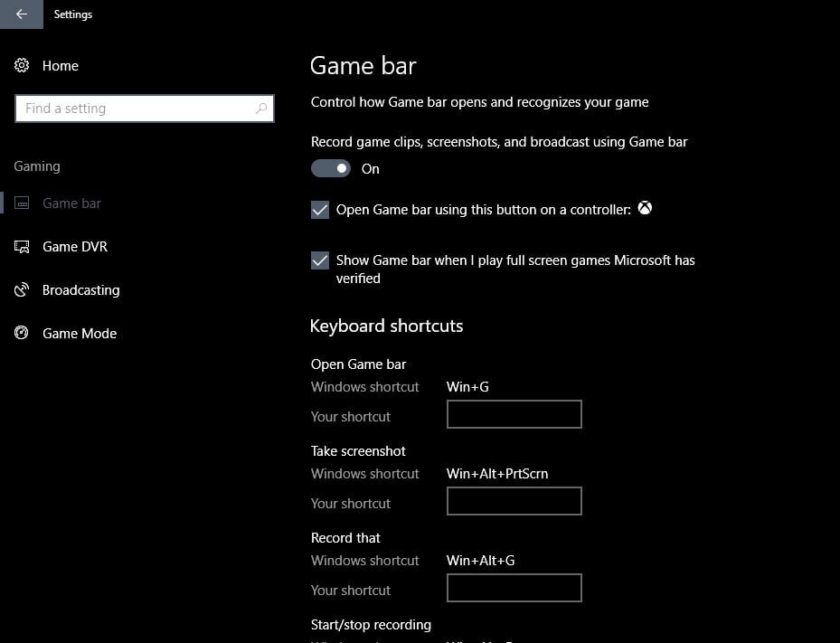840x643 pixels.
Task: Uncheck Show Game bar in full screen games
Action: 320,260
